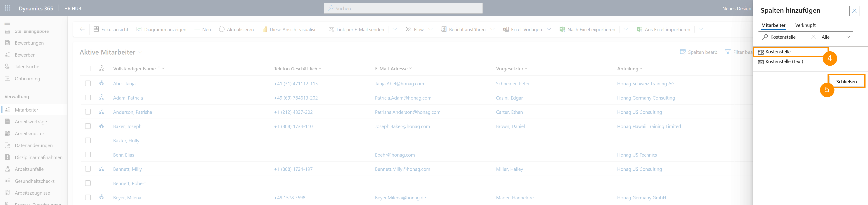868x205 pixels.
Task: Click hierarchy icon in the column header
Action: pos(102,68)
